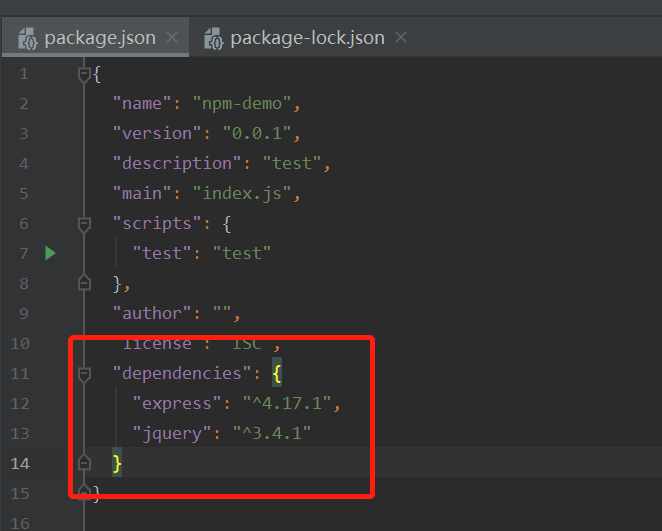662x531 pixels.
Task: Click the package-lock.json file icon
Action: tap(214, 39)
